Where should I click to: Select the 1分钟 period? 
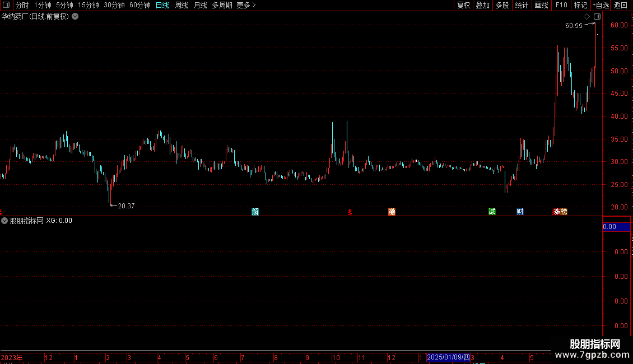tap(43, 5)
